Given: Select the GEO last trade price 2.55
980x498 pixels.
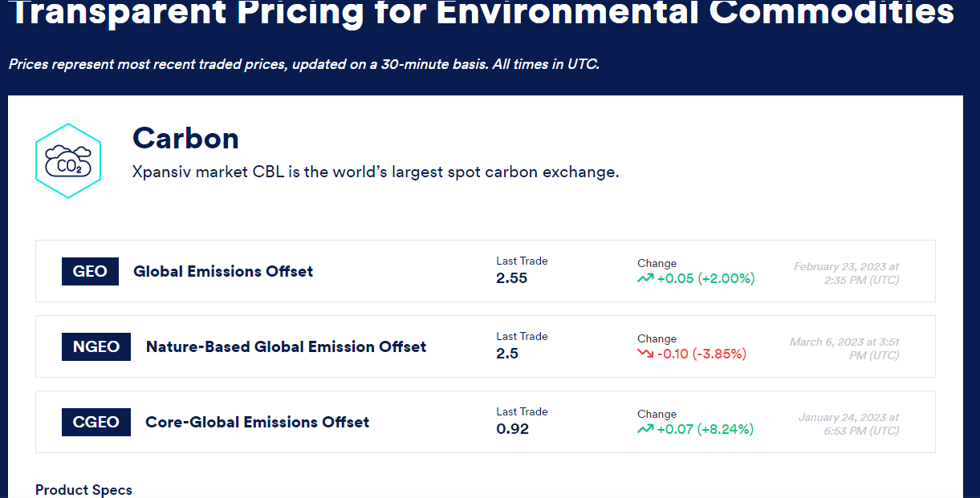Looking at the screenshot, I should click(511, 278).
